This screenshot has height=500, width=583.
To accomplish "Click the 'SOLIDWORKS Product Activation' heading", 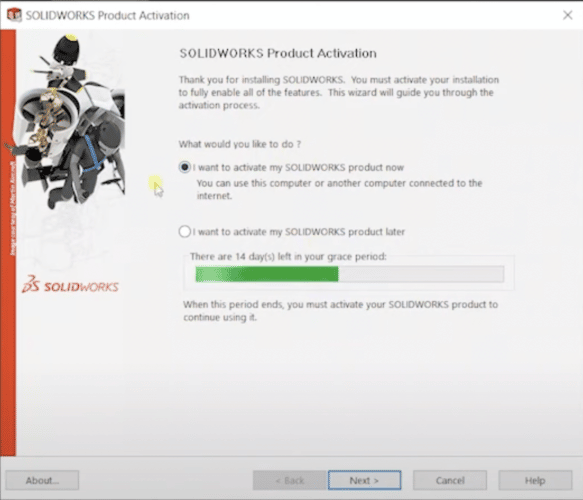I will point(278,53).
